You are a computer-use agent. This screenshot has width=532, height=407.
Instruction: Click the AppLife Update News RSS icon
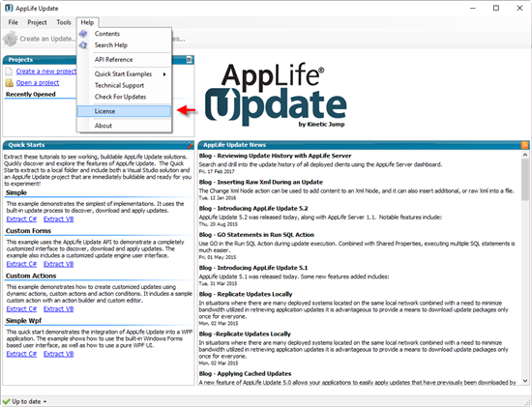tap(524, 145)
